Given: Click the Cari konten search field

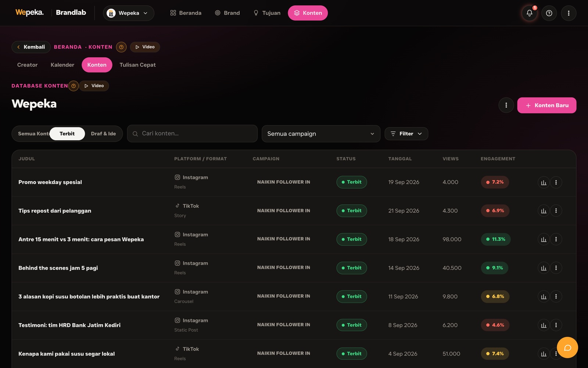Looking at the screenshot, I should [192, 134].
